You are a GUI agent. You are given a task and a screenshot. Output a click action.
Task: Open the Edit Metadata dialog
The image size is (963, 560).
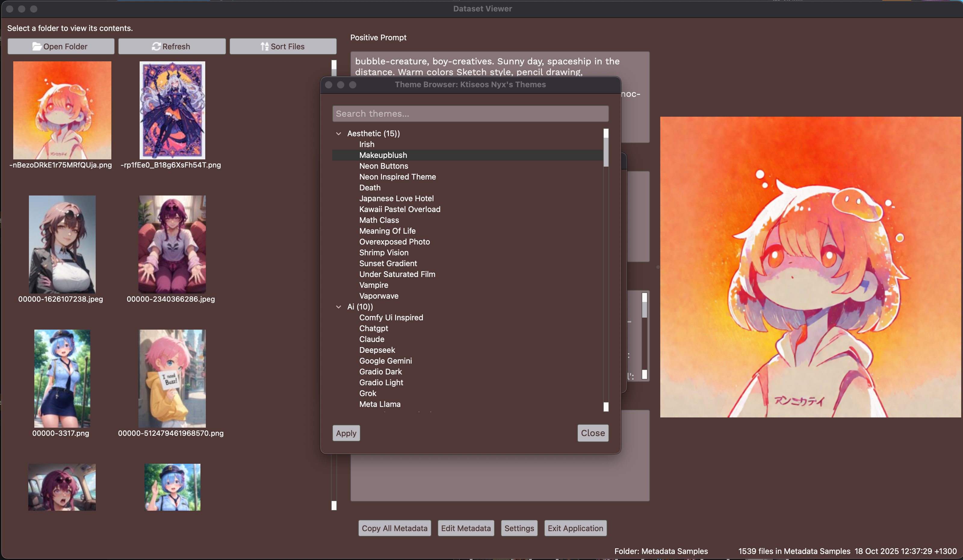[x=466, y=528]
